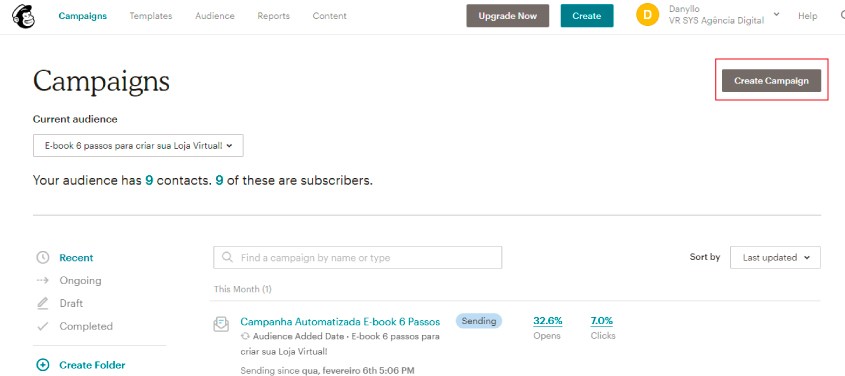This screenshot has height=376, width=845.
Task: Show Ongoing campaigns in sidebar
Action: (x=80, y=280)
